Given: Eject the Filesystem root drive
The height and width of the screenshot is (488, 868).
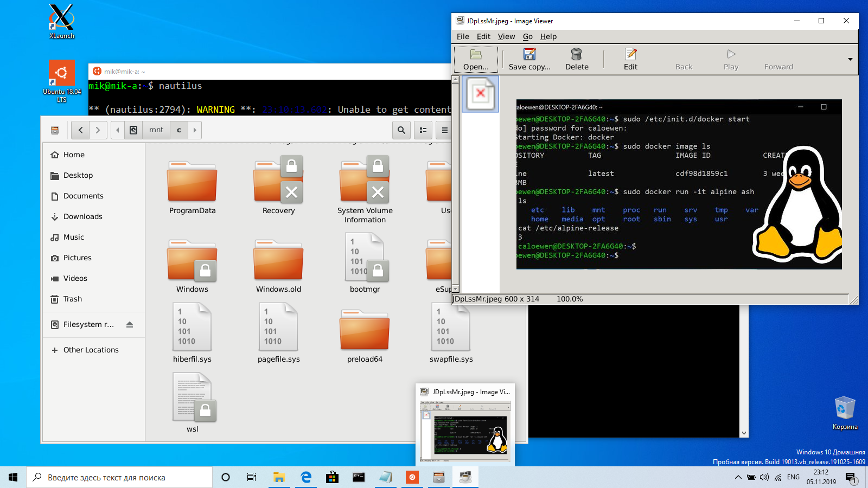Looking at the screenshot, I should 129,324.
